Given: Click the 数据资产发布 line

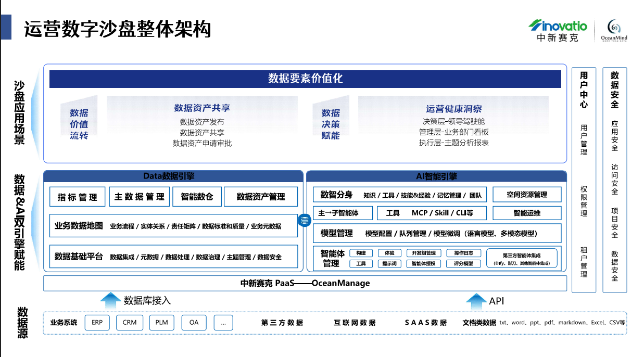Looking at the screenshot, I should coord(202,122).
